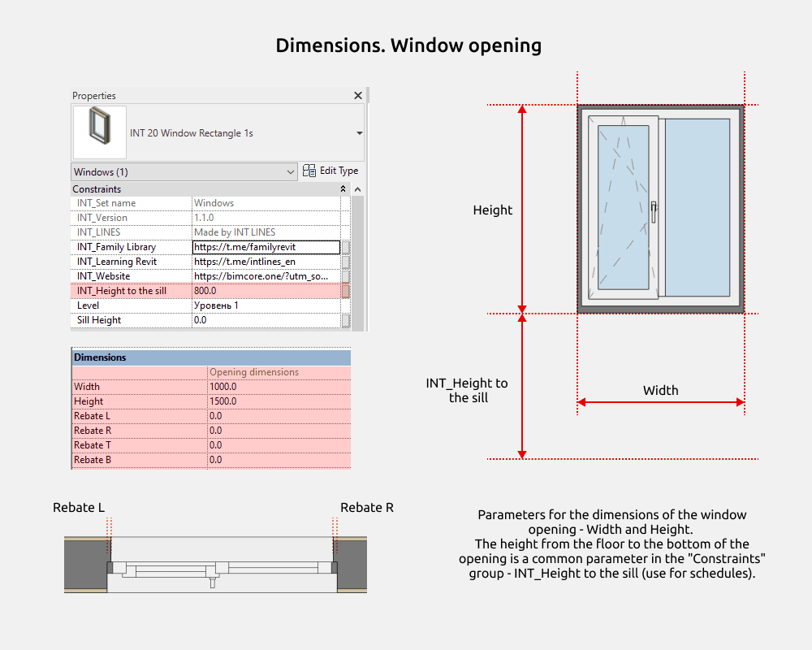Click the small button beside INT_Height to the sill
This screenshot has width=812, height=650.
point(345,292)
